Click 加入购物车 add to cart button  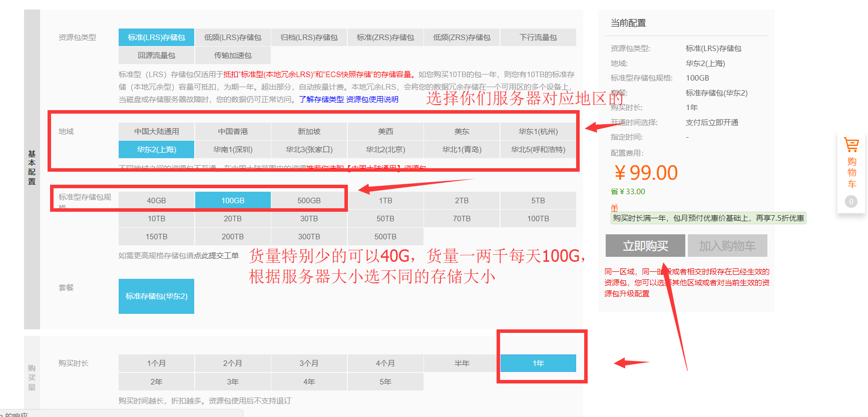point(727,246)
